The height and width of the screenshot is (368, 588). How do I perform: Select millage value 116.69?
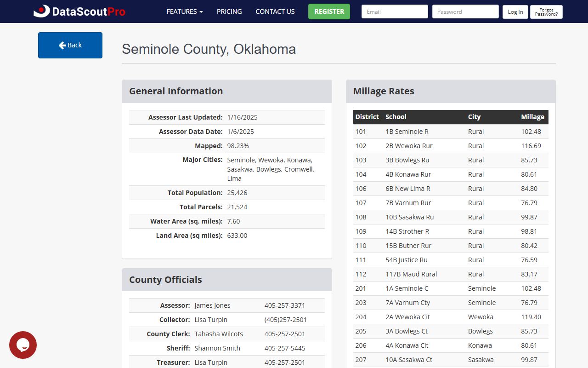531,146
